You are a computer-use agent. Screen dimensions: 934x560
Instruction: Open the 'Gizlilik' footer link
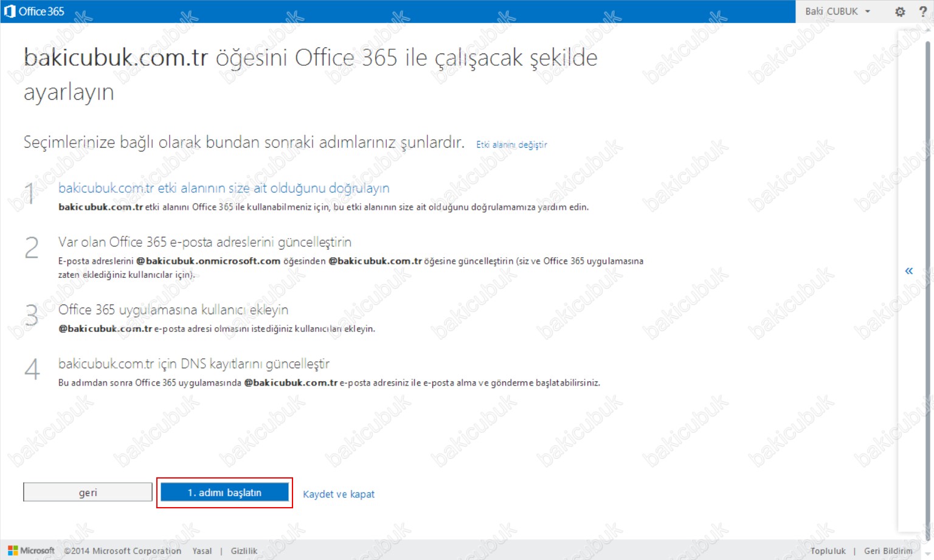[244, 551]
